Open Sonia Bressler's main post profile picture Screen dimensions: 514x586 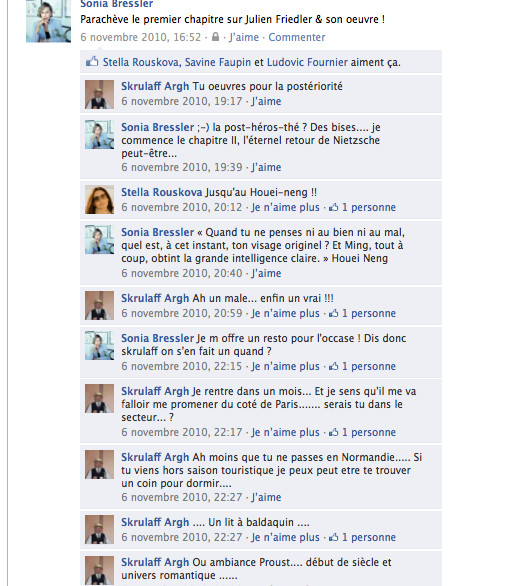[48, 21]
